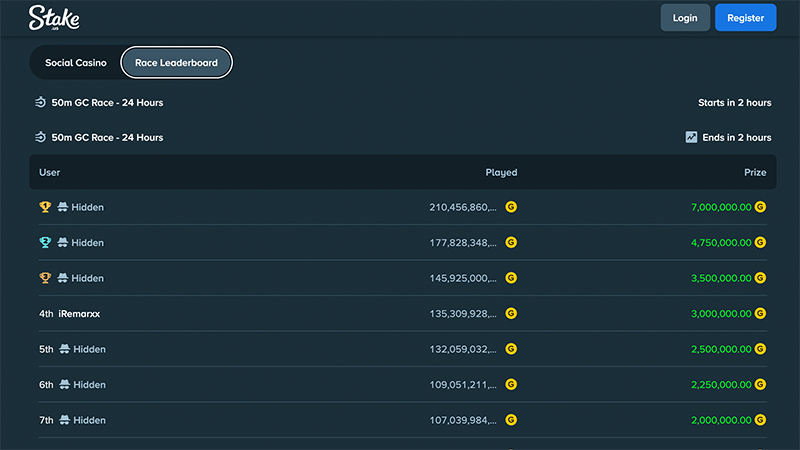The image size is (800, 450).
Task: Click the 7,000,000.00 prize value
Action: [721, 207]
